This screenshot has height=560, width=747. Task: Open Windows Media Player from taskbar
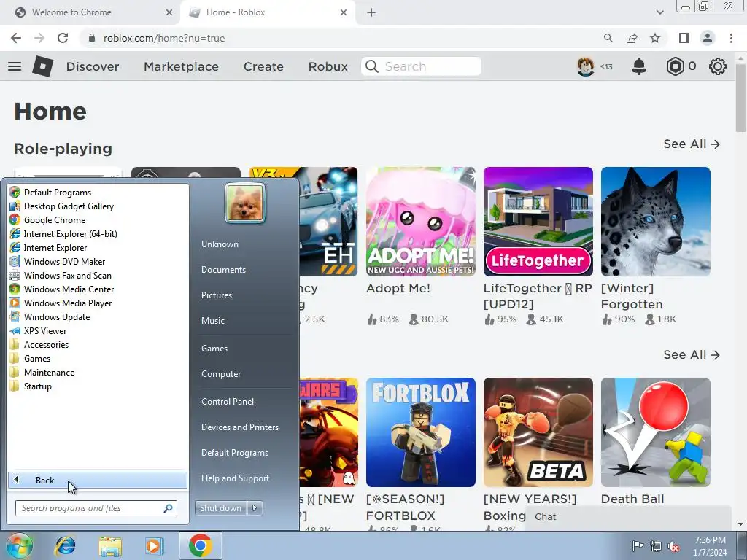pyautogui.click(x=153, y=545)
